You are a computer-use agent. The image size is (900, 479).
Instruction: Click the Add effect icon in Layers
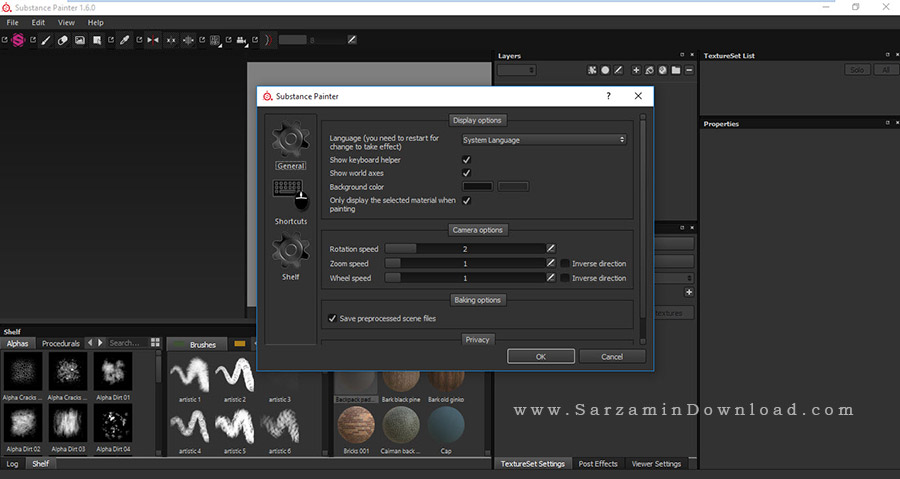[592, 70]
